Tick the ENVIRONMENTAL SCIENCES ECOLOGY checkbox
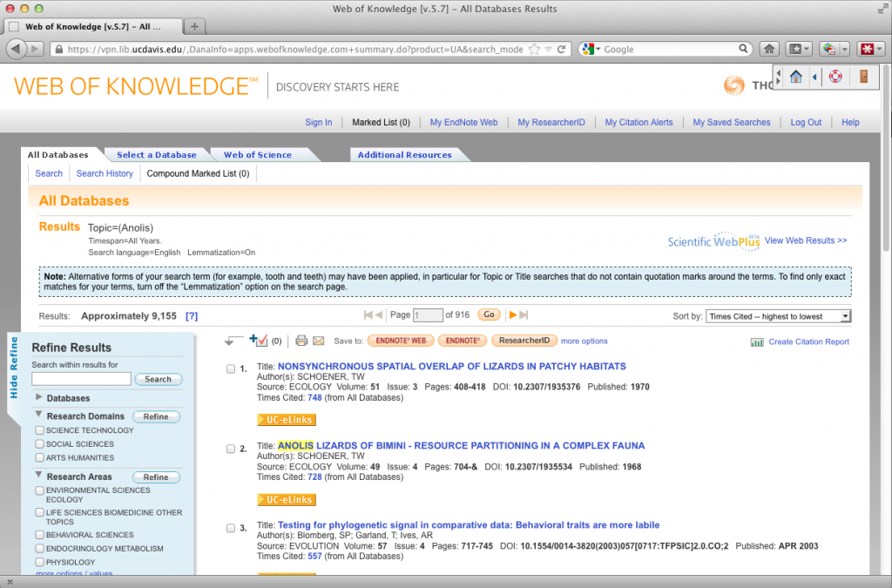The height and width of the screenshot is (588, 892). pyautogui.click(x=39, y=490)
